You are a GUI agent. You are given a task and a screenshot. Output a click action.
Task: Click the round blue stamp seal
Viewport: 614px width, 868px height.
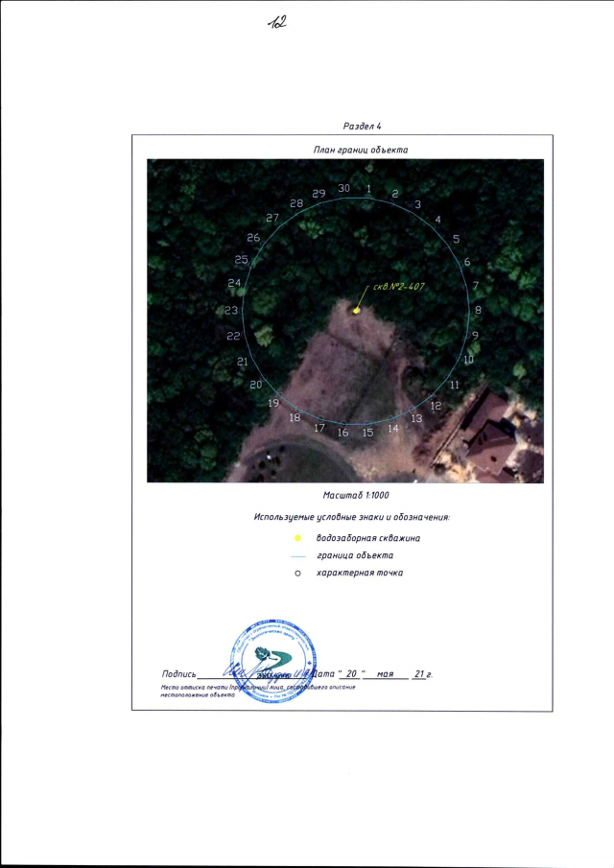(x=274, y=662)
